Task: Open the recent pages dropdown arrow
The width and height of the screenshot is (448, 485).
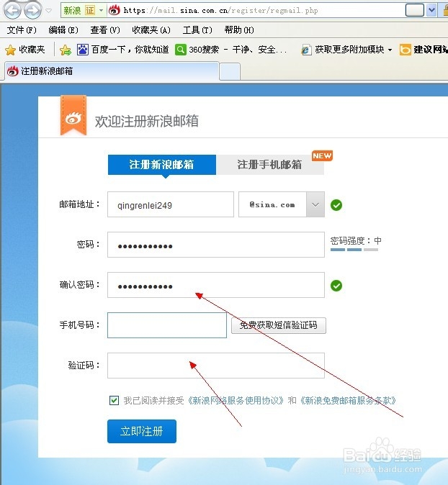Action: tap(48, 11)
